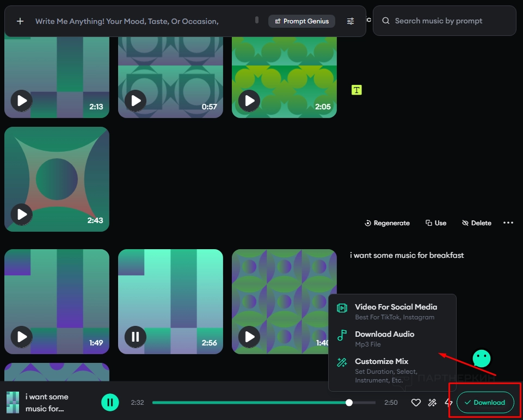Click the Prompt Genius button

click(x=302, y=21)
